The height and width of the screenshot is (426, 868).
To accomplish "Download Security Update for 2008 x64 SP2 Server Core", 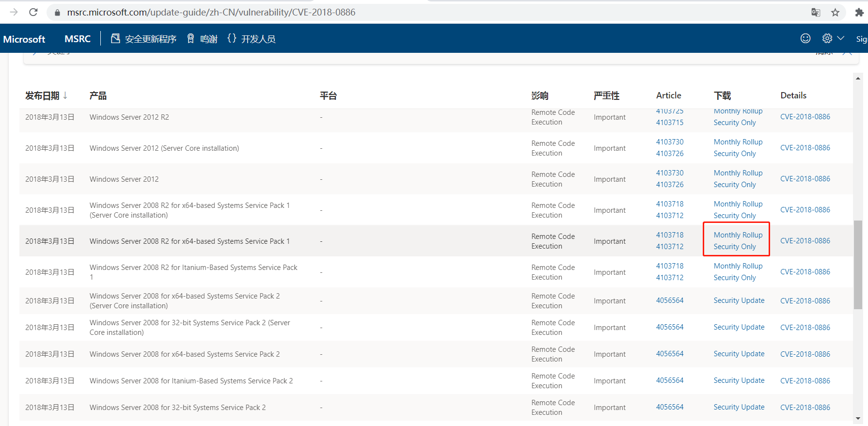I will tap(739, 300).
